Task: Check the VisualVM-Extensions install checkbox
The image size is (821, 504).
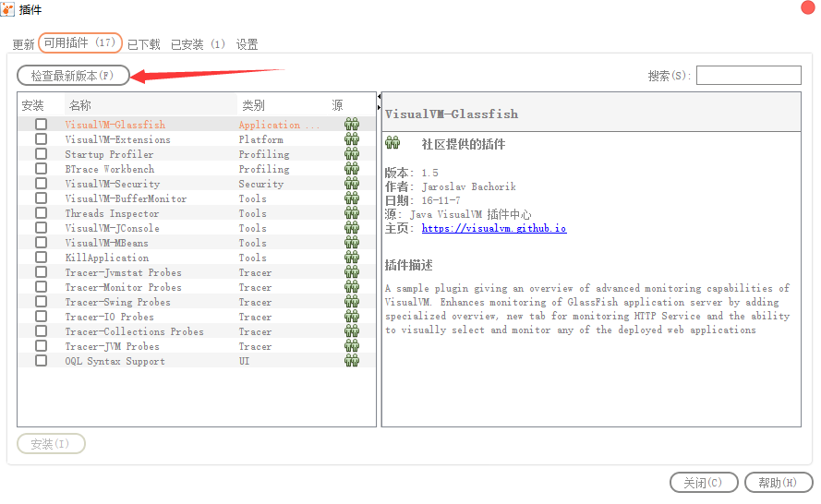Action: [x=41, y=138]
